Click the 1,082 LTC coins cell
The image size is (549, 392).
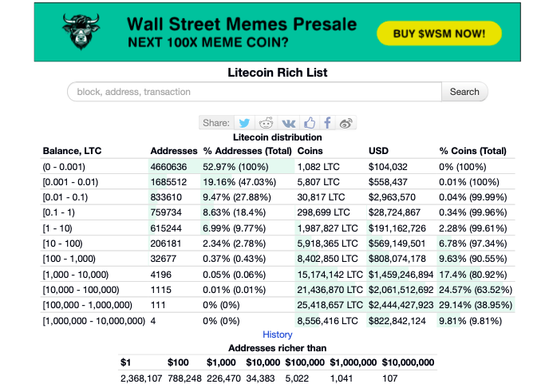(318, 167)
